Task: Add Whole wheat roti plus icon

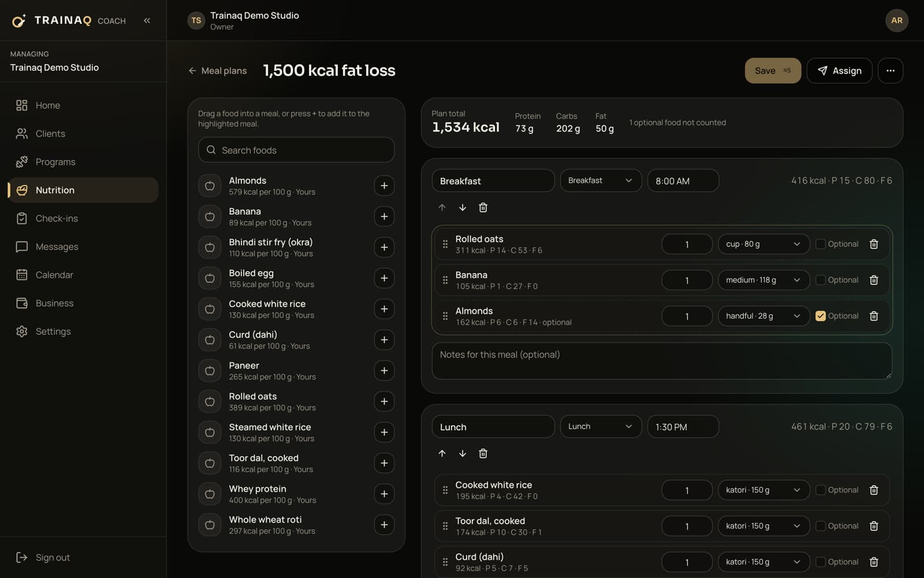Action: [x=384, y=525]
